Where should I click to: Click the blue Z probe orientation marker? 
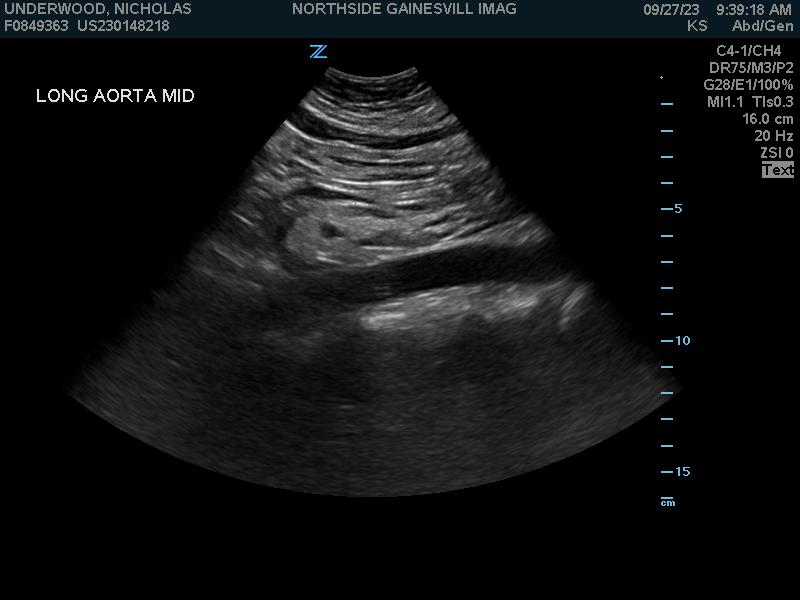pos(318,52)
